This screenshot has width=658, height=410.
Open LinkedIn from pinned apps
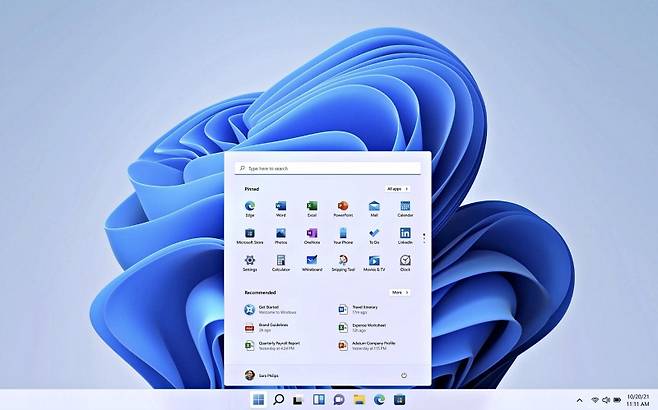pos(405,234)
